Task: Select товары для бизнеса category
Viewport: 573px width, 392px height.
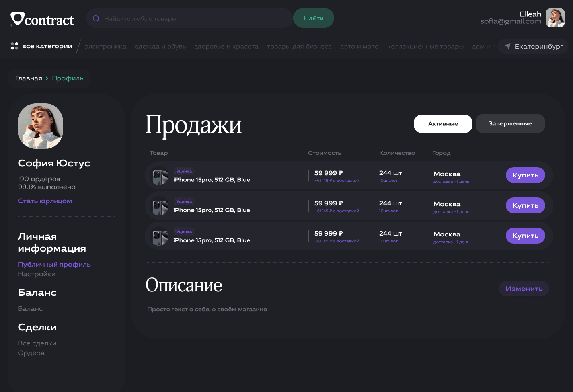Action: click(x=299, y=47)
